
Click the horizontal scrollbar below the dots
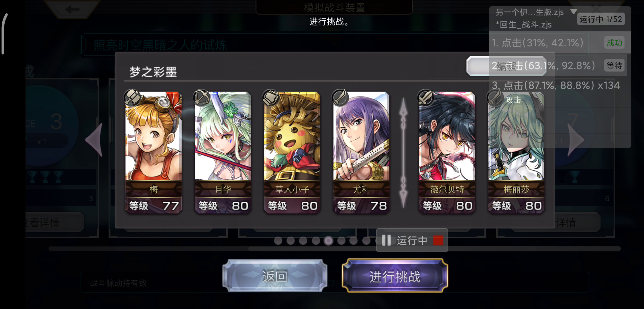point(335,249)
